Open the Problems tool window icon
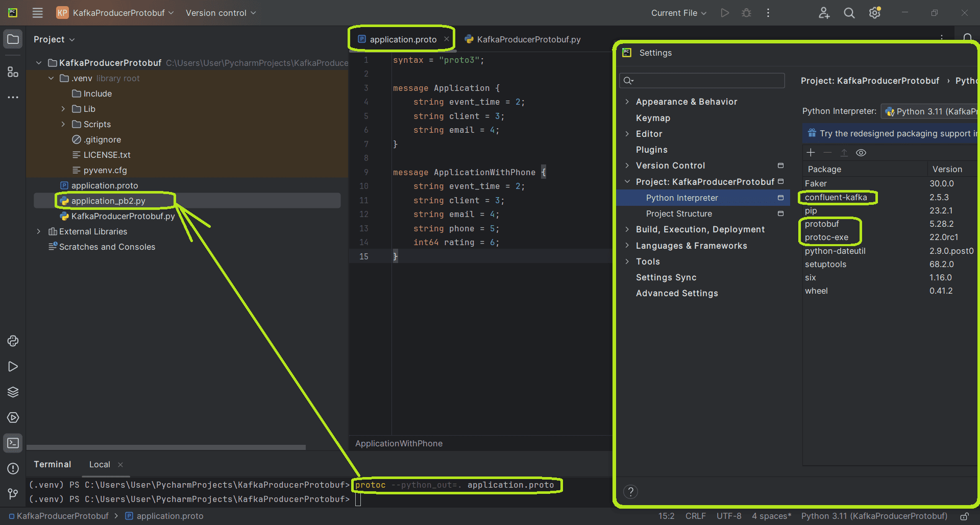 point(13,469)
